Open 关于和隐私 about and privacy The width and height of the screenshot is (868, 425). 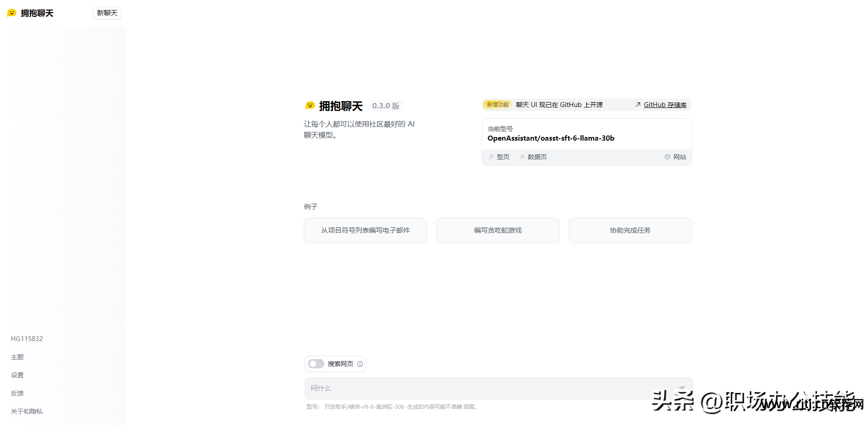(27, 411)
